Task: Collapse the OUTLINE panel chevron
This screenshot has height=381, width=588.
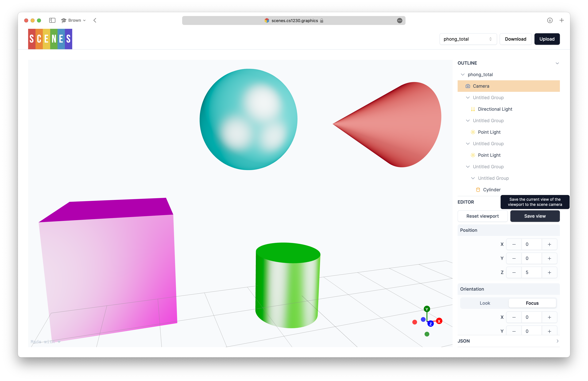Action: click(557, 63)
